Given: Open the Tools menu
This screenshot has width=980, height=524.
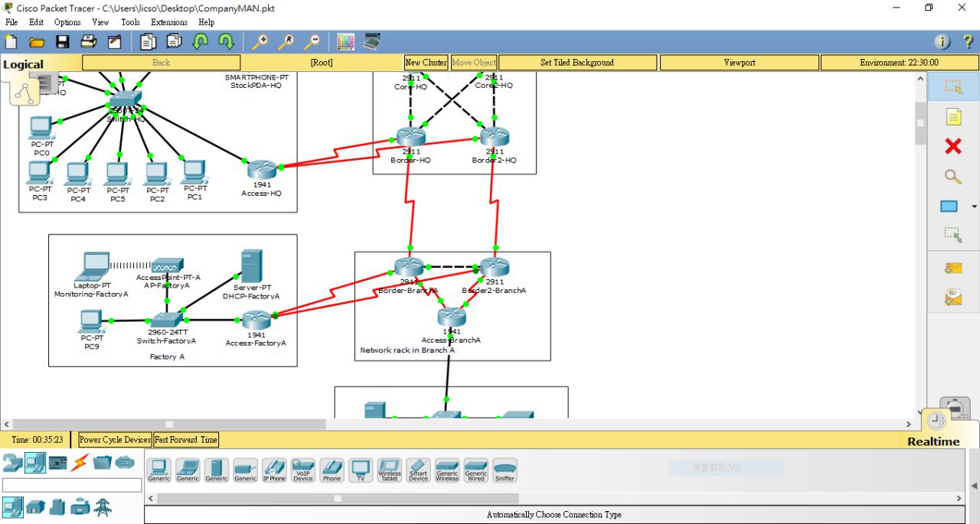Looking at the screenshot, I should tap(131, 22).
